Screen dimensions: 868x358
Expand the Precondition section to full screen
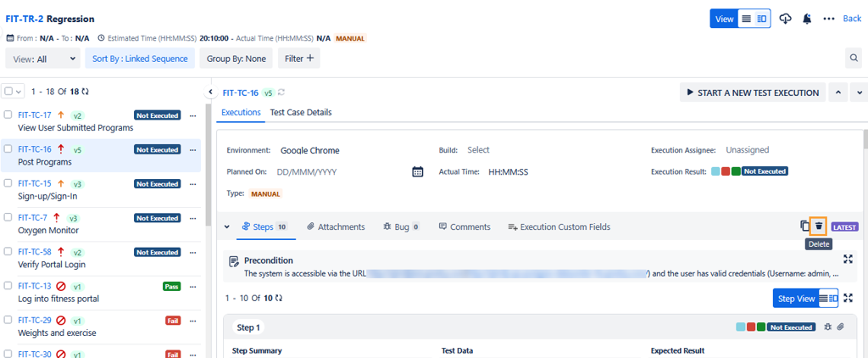tap(848, 259)
